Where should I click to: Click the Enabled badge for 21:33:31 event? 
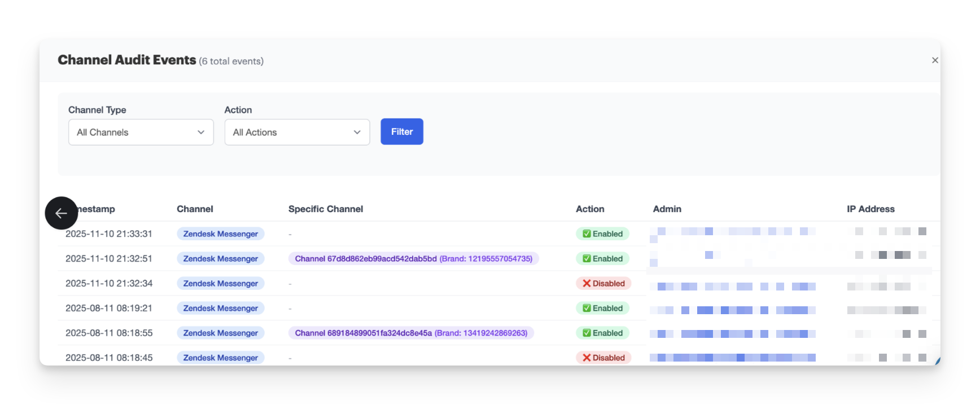pyautogui.click(x=602, y=234)
